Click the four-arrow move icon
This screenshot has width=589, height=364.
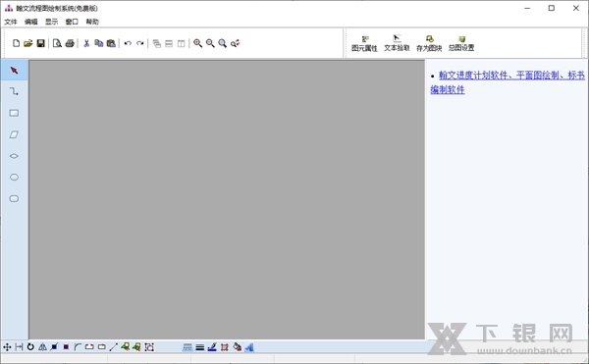click(7, 347)
